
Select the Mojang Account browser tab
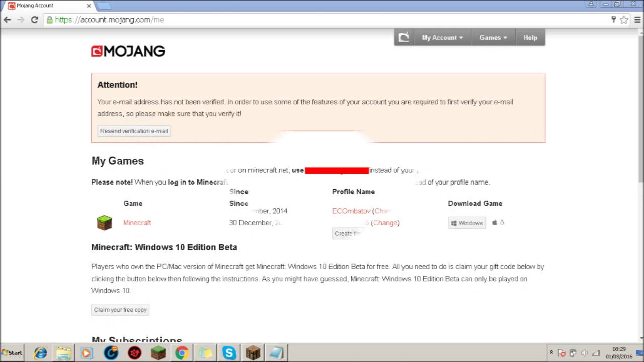click(49, 6)
